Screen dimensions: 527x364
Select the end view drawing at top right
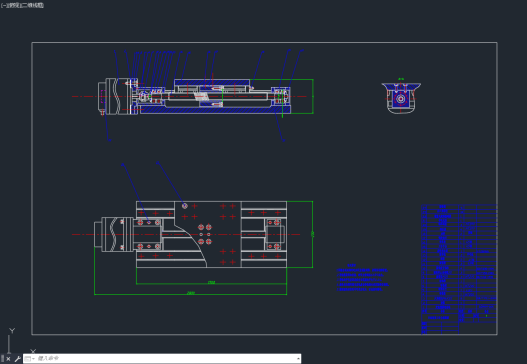[401, 97]
